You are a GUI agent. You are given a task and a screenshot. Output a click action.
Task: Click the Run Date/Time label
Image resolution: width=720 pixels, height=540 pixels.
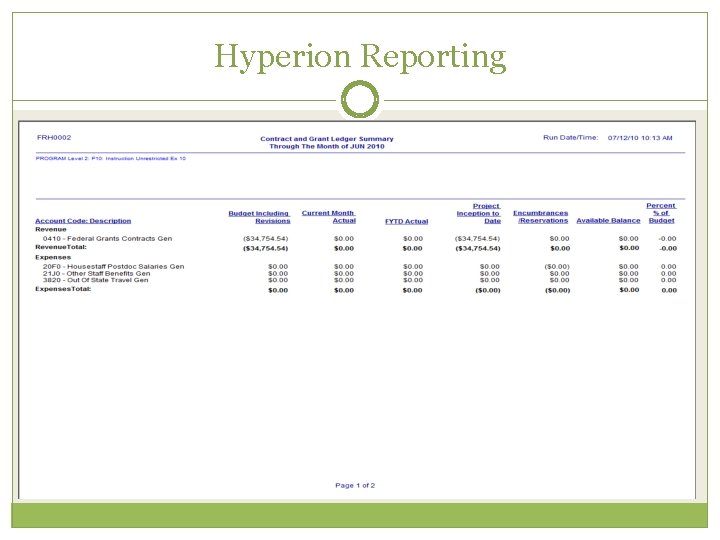pos(571,137)
